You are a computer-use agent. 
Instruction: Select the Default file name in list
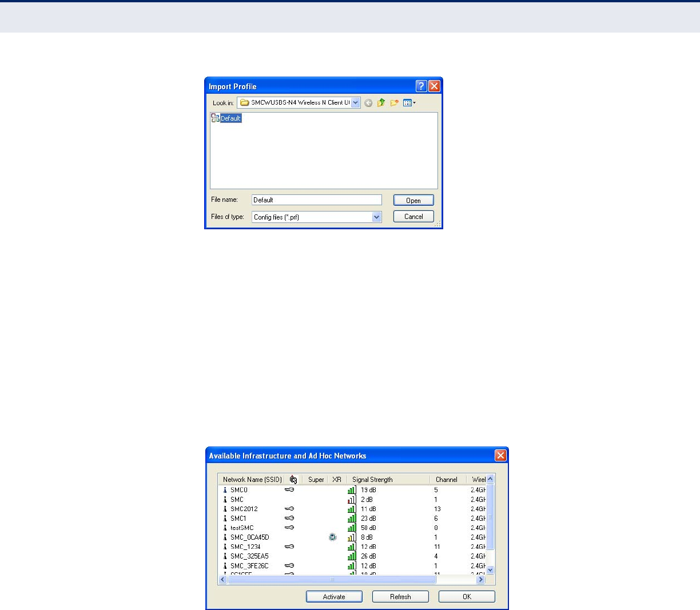231,118
